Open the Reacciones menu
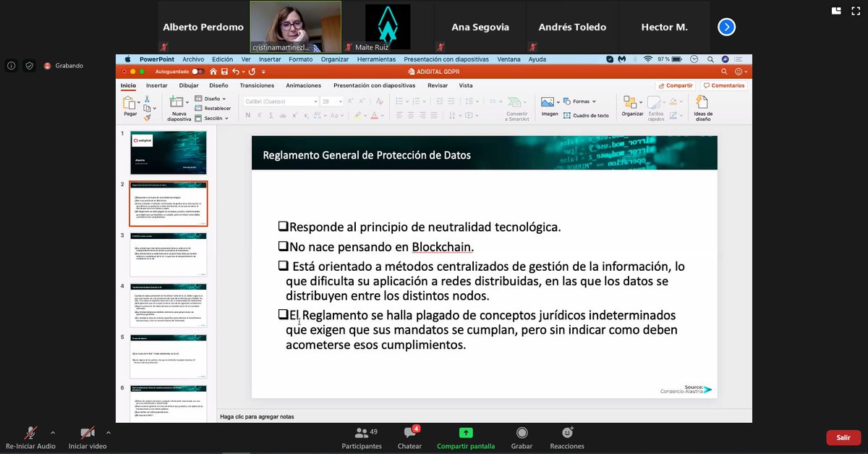The width and height of the screenshot is (868, 454). pos(567,437)
